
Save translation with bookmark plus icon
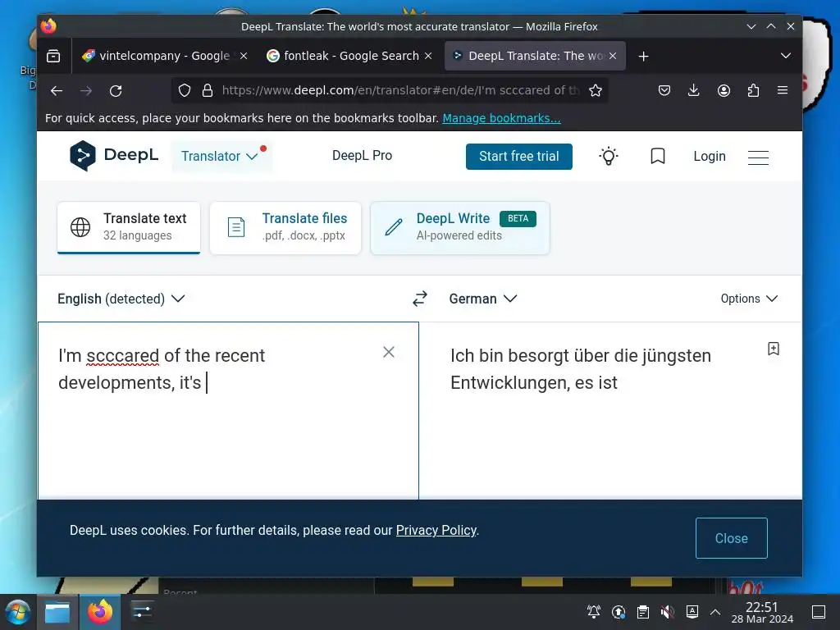pos(773,349)
